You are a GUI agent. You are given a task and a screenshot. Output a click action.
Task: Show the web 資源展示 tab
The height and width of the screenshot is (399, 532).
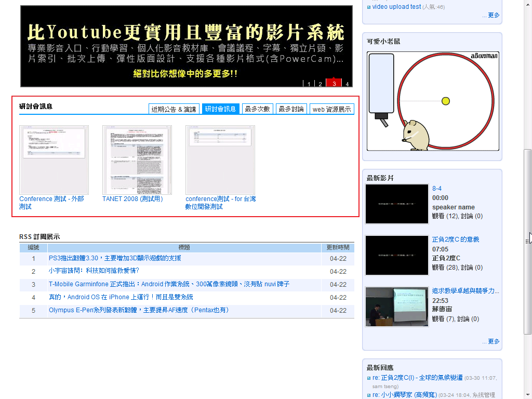(x=331, y=109)
